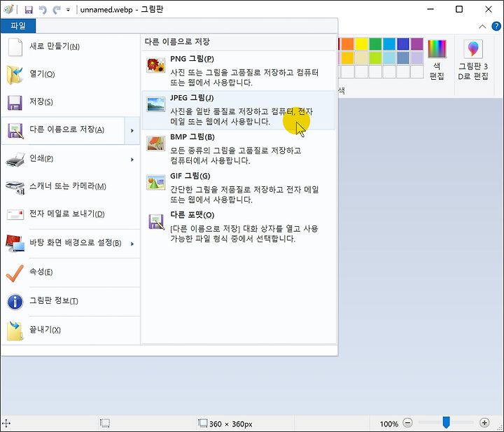504x432 pixels.
Task: Click the envelope icon for 전자 메일로 보내기
Action: (15, 215)
